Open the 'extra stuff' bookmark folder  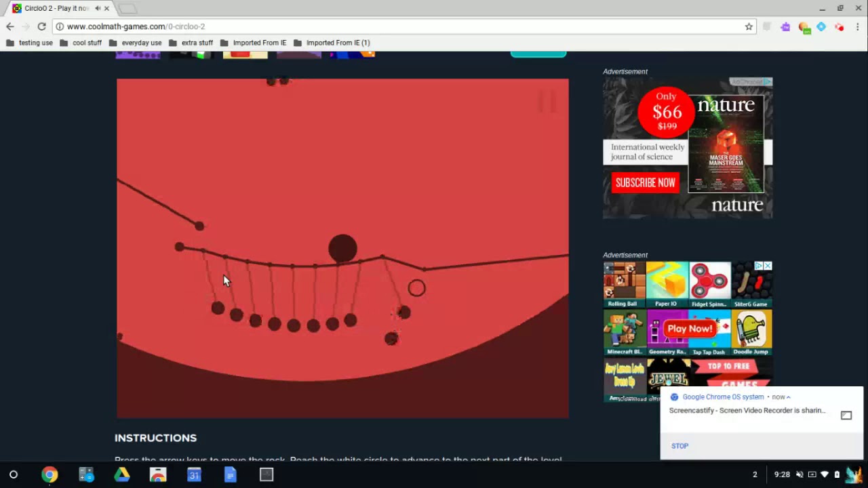pos(191,43)
